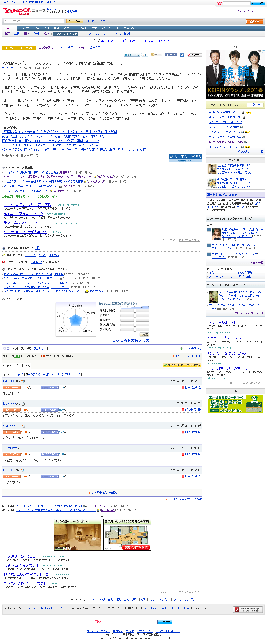Click the profile icon next to tkt*****
Screen dimensions: 267x644
[x=23, y=381]
